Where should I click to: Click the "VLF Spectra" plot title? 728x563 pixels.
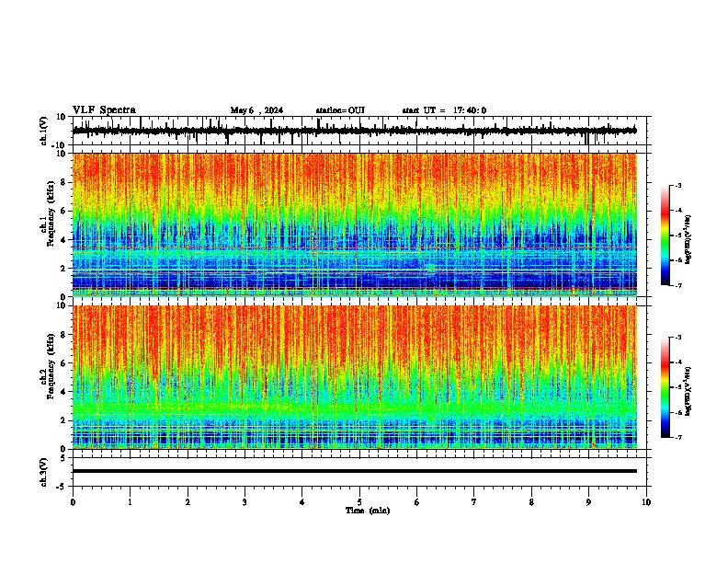104,110
